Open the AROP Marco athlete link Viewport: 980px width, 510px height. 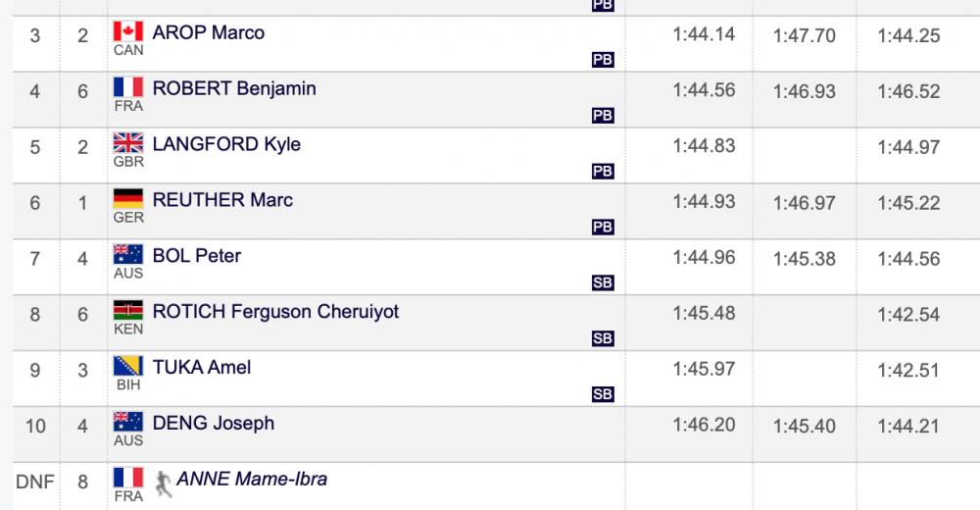pyautogui.click(x=208, y=32)
